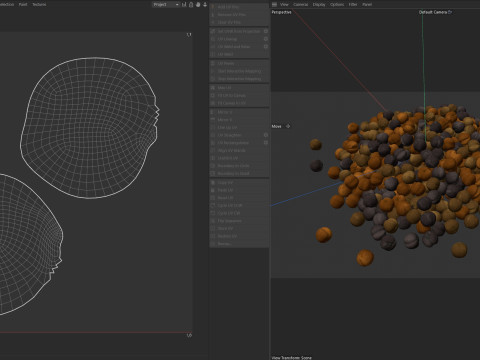480x360 pixels.
Task: Open the viewport Filter menu
Action: 353,4
